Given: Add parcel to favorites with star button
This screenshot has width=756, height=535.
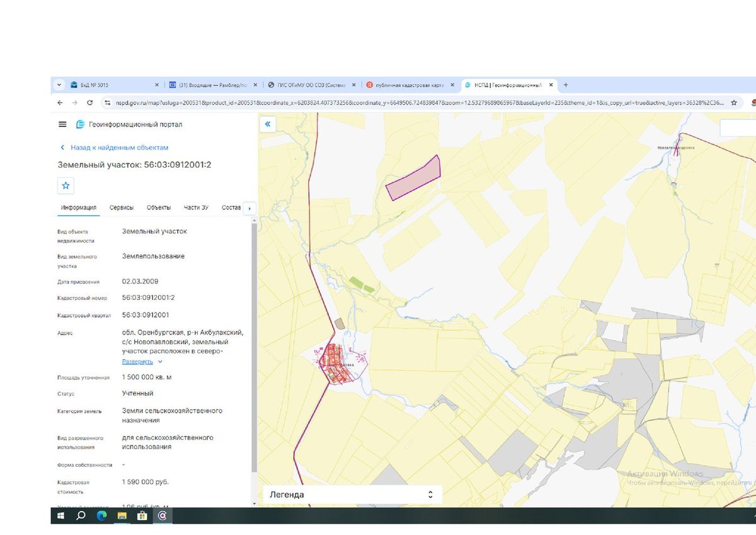Looking at the screenshot, I should click(x=66, y=185).
